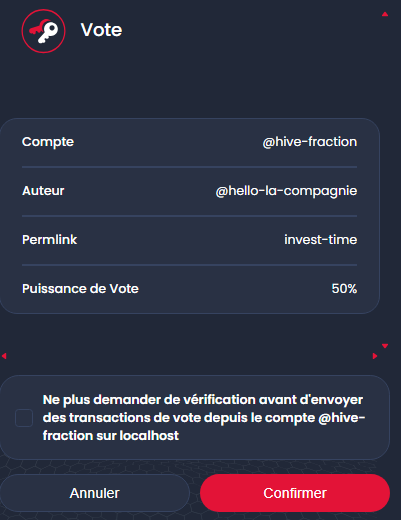The width and height of the screenshot is (401, 520).
Task: Click the Vote dialog title
Action: click(101, 30)
